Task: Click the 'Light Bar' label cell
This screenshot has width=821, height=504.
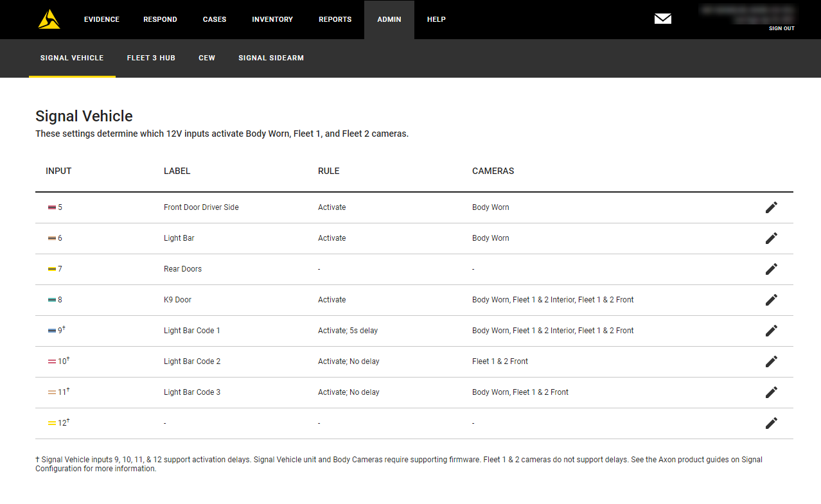Action: point(179,238)
